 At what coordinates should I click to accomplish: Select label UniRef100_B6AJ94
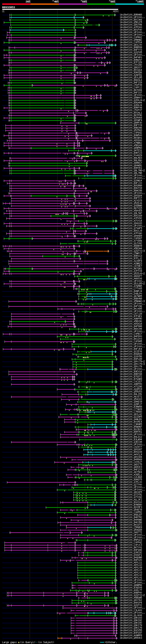click(131, 329)
